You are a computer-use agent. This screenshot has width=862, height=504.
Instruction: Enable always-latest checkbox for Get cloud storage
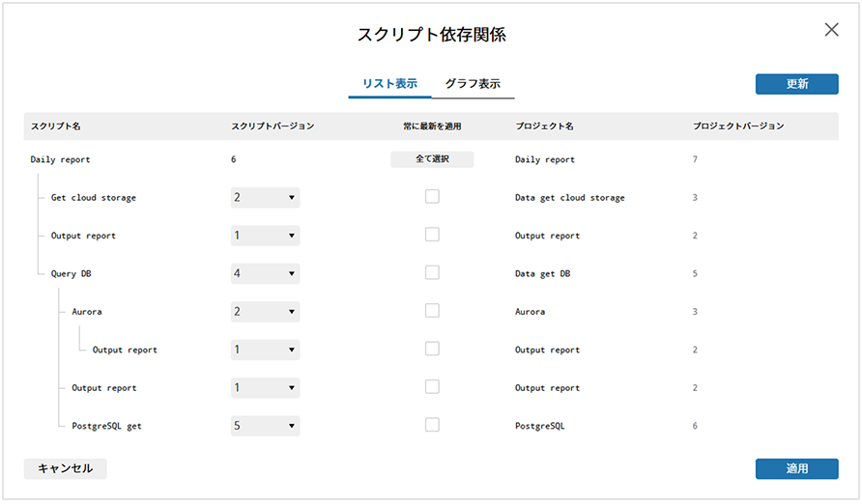[432, 197]
